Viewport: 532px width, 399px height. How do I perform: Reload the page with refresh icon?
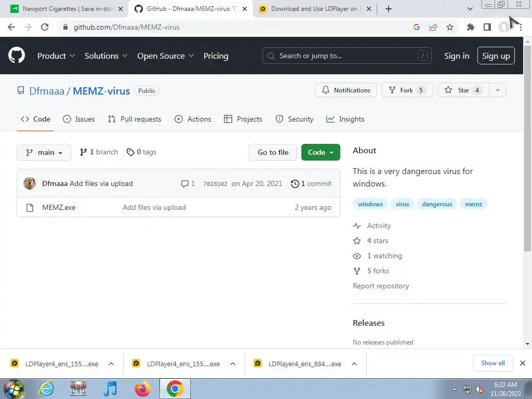coord(45,27)
